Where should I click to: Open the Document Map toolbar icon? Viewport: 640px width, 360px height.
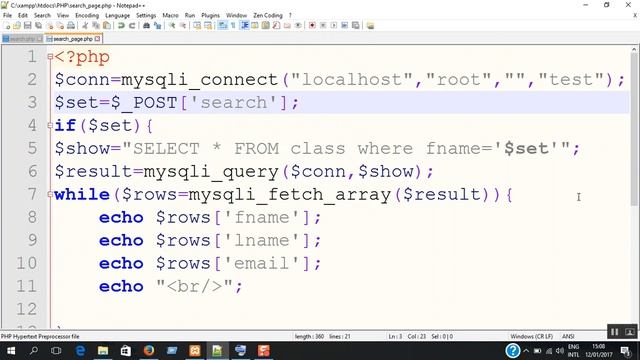pos(265,25)
